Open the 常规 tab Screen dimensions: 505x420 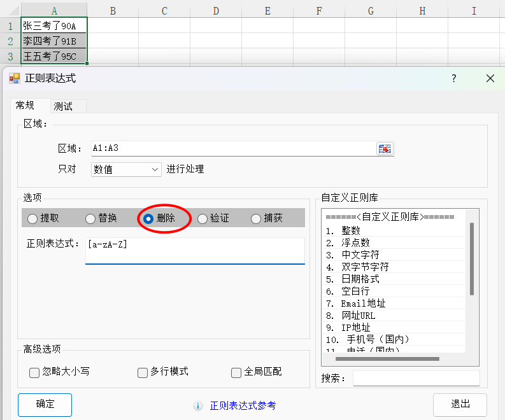pyautogui.click(x=25, y=106)
